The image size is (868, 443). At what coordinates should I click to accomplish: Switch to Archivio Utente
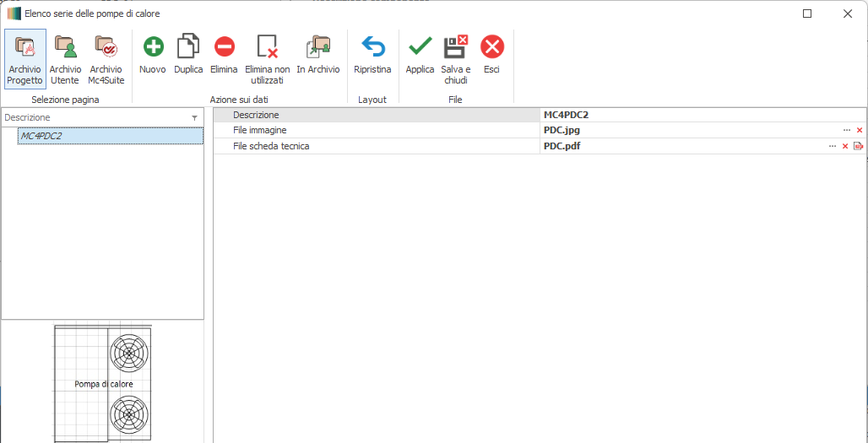[65, 58]
